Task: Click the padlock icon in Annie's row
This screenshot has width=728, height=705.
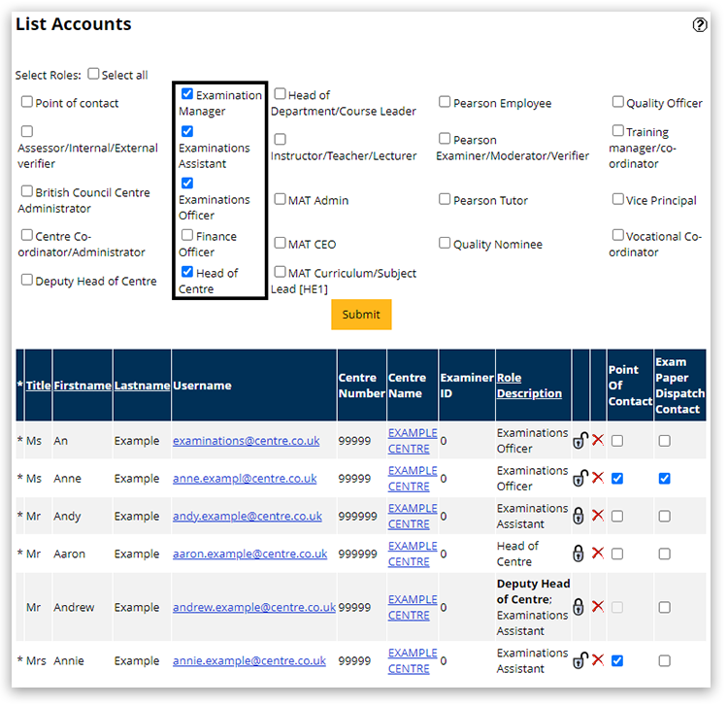Action: (579, 660)
